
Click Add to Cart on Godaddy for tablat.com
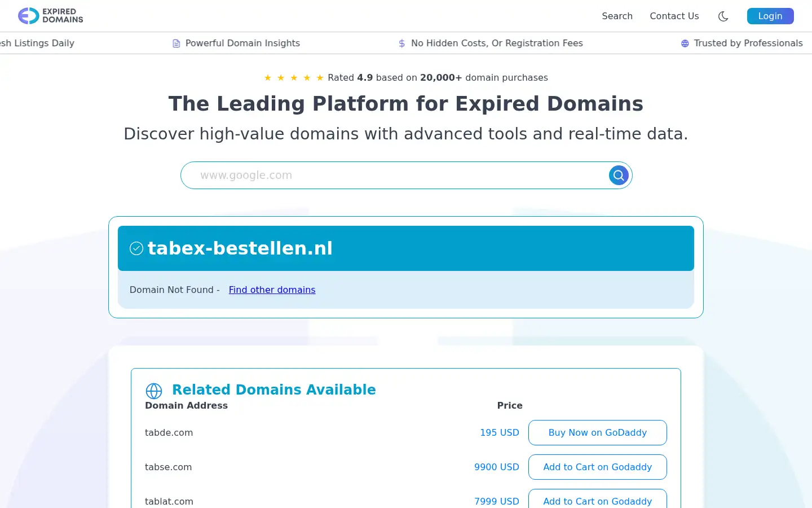[597, 499]
